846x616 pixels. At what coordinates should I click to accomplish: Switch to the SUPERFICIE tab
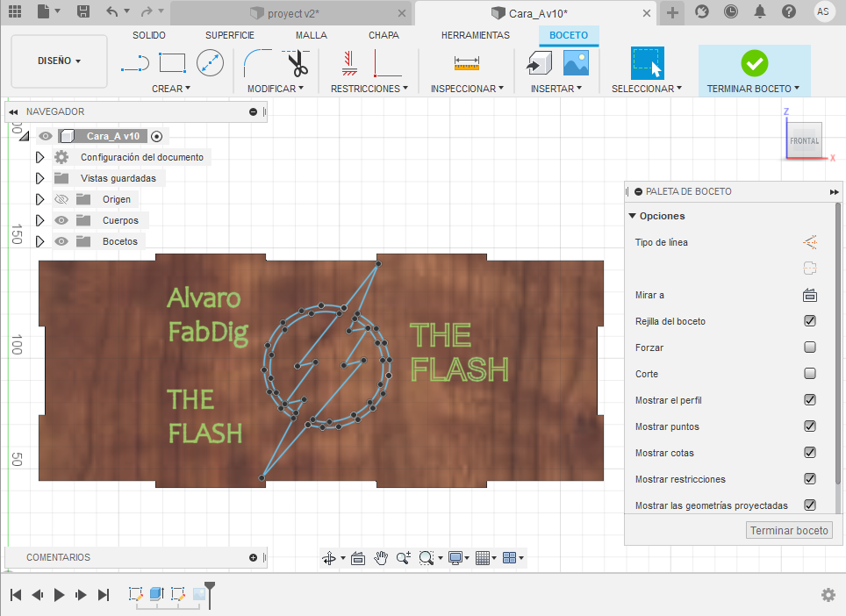(229, 35)
